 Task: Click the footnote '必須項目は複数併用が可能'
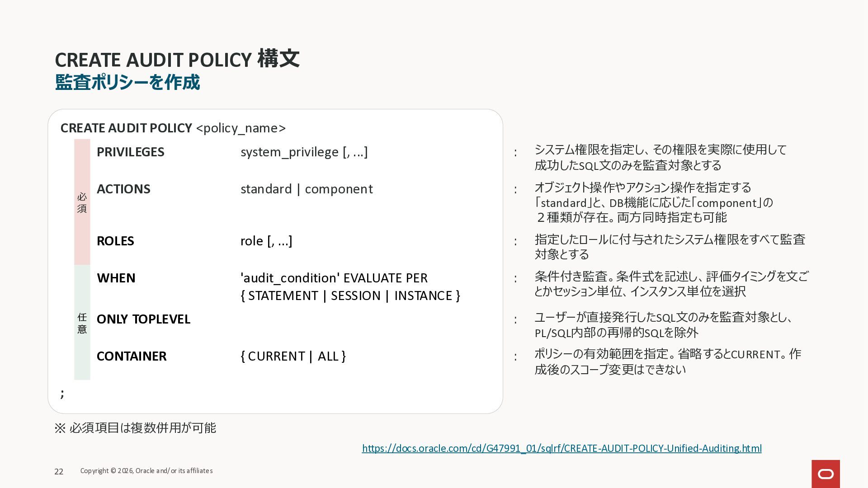pos(142,428)
